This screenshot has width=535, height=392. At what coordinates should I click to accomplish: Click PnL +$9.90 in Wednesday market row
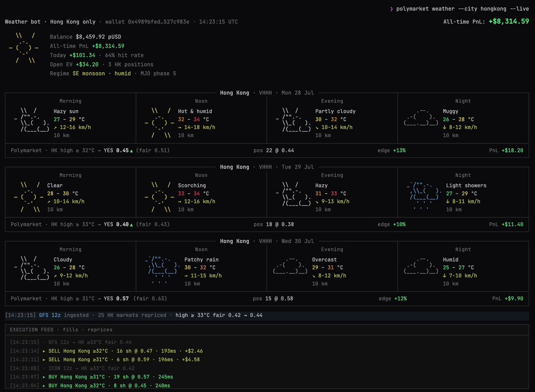(x=508, y=299)
